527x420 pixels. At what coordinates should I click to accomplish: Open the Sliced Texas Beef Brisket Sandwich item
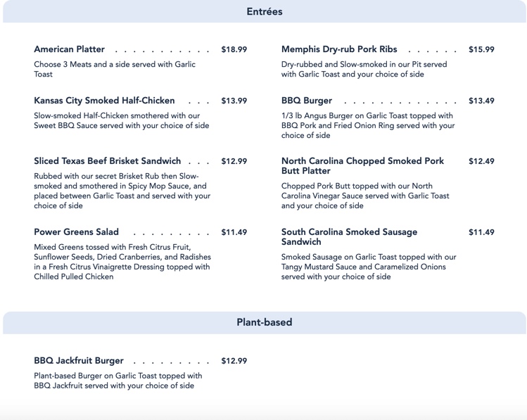[x=107, y=161]
